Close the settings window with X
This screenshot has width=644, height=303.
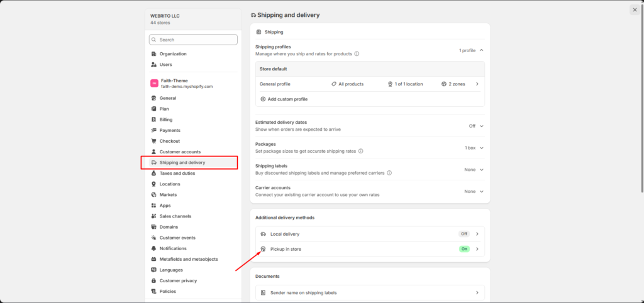tap(635, 10)
